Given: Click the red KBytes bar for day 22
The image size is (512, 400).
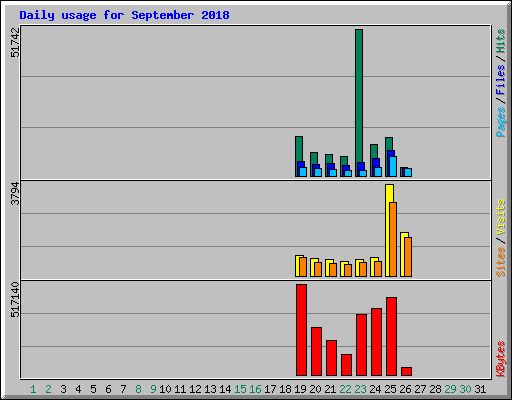Looking at the screenshot, I should click(x=346, y=365).
